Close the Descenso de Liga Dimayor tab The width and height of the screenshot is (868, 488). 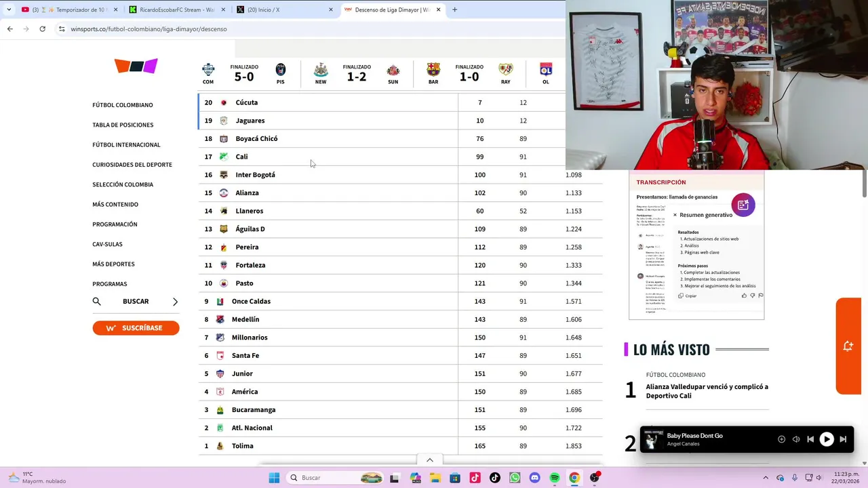pos(438,9)
